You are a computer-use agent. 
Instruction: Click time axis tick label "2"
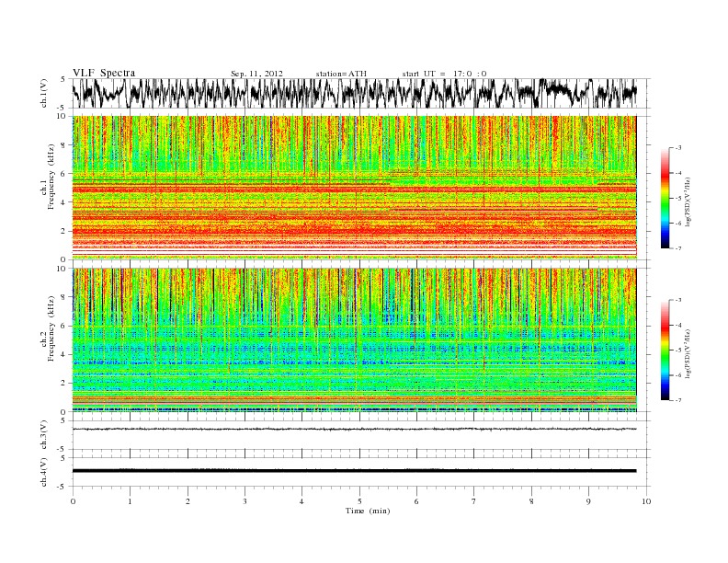click(188, 501)
